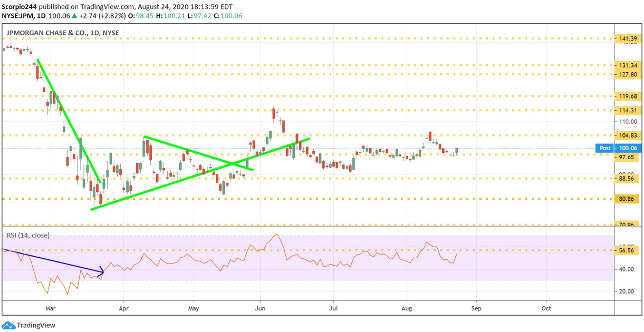Click the last green candle in late August
Viewport: 644px width, 332px height.
[456, 151]
